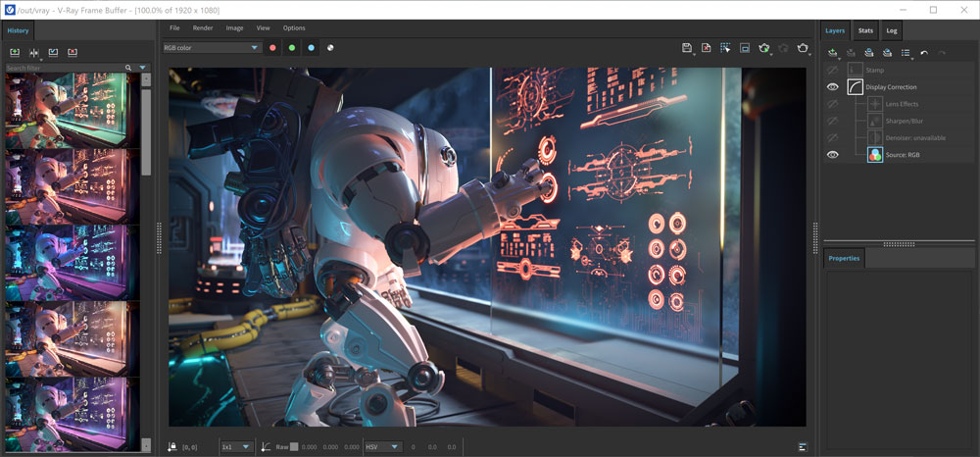
Task: Click the undo arrow in Layers panel
Action: coord(924,53)
